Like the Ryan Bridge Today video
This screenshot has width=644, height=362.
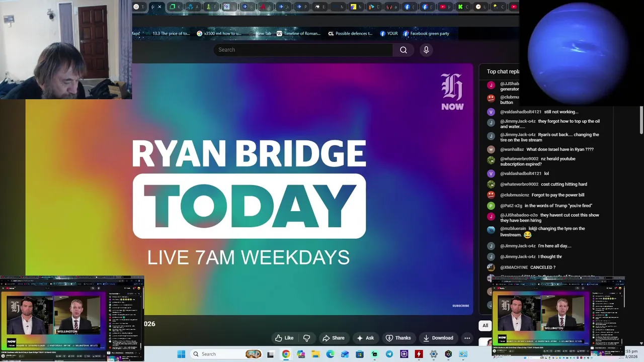point(284,338)
